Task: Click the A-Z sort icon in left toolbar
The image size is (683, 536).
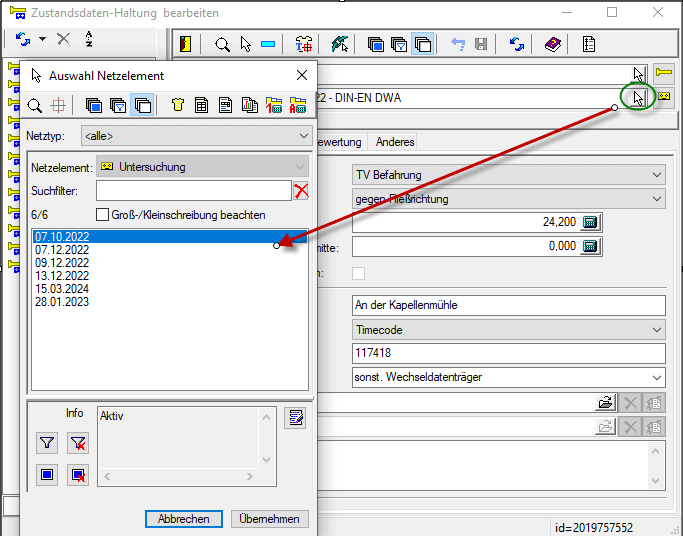Action: [x=89, y=39]
